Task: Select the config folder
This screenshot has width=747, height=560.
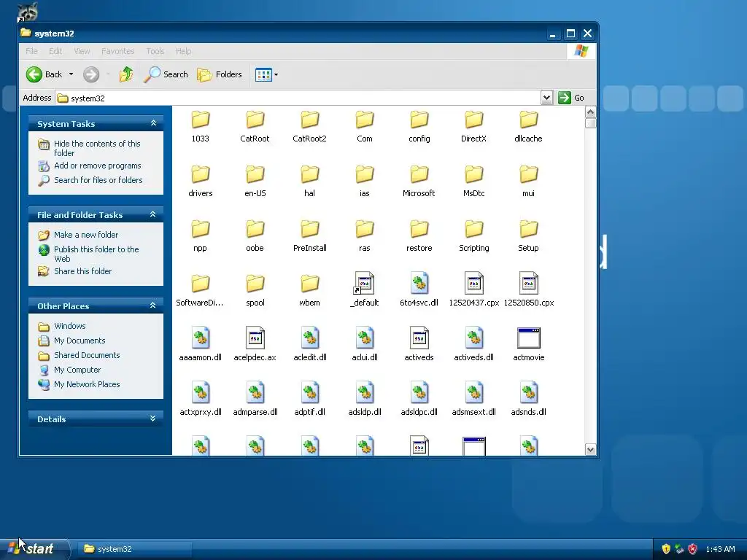Action: pos(419,127)
